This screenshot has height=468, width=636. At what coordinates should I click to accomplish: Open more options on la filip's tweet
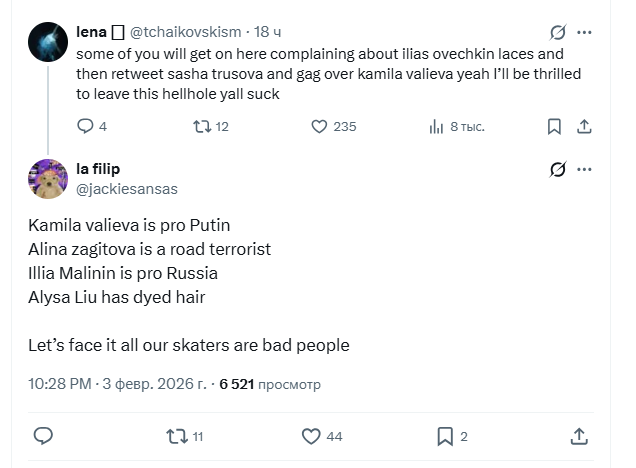tap(585, 170)
